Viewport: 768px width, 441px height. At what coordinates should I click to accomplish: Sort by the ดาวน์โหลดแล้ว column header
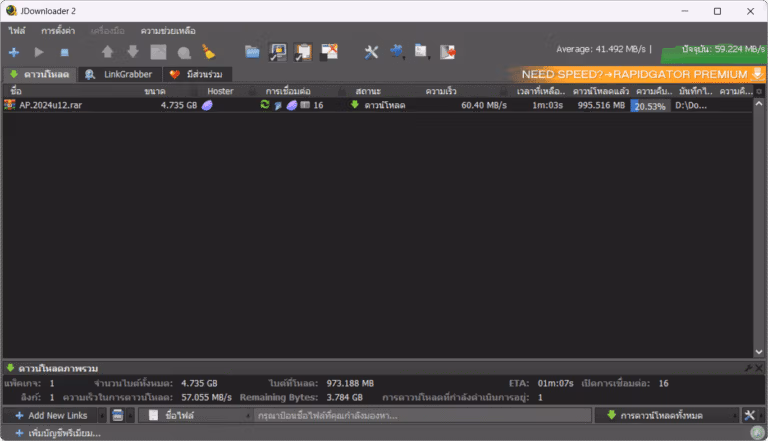click(601, 91)
